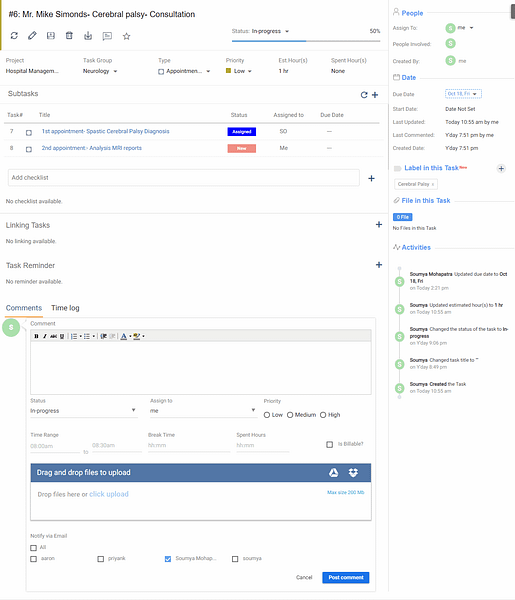Viewport: 515px width, 600px height.
Task: Open the edit task pencil icon
Action: coord(32,36)
